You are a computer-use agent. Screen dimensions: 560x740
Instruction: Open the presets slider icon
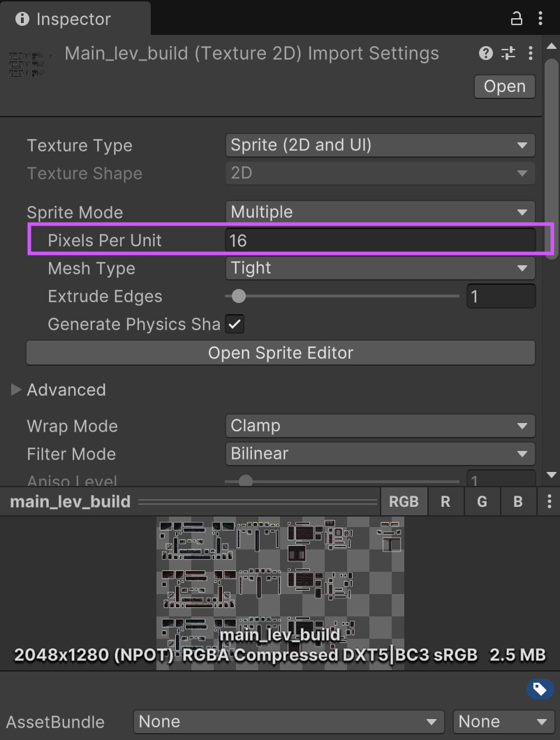tap(508, 53)
